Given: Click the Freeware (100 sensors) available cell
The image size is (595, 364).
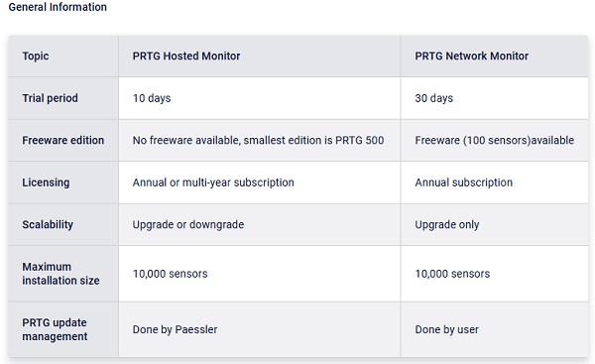Looking at the screenshot, I should pyautogui.click(x=495, y=141).
